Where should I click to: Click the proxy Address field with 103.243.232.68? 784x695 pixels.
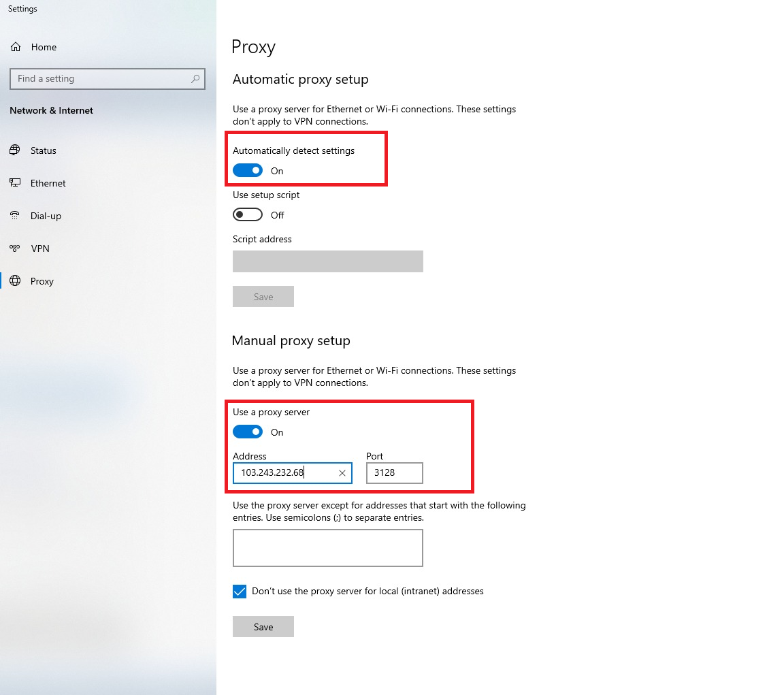293,473
